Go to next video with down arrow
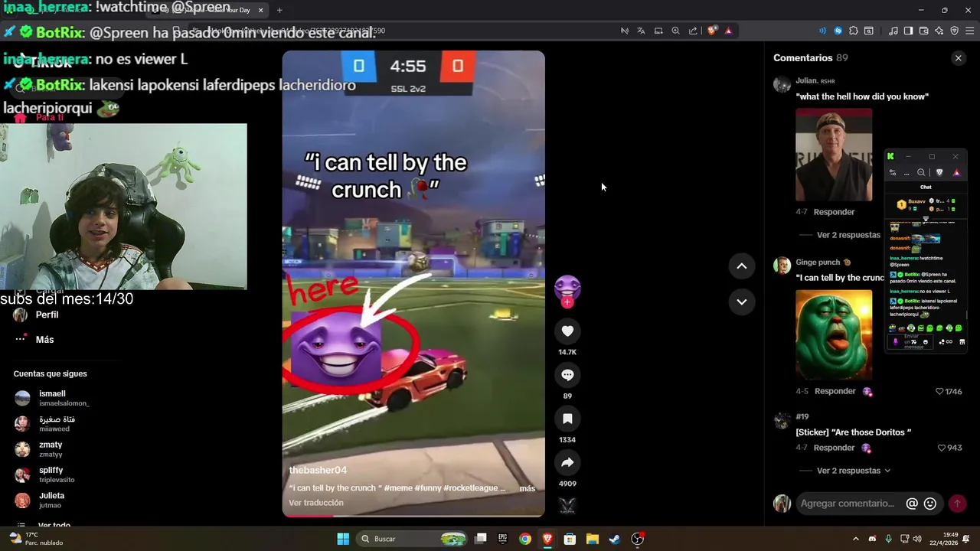 (741, 302)
